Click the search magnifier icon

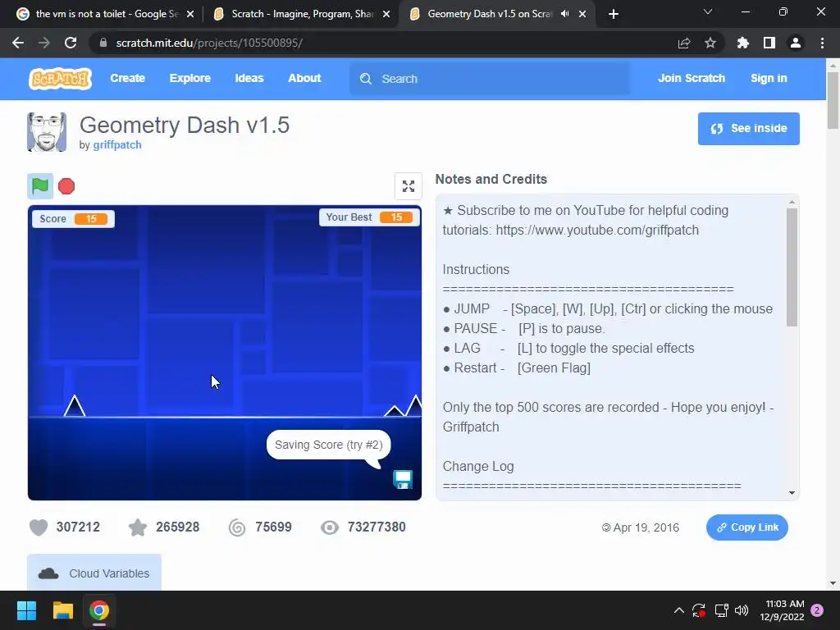click(x=366, y=79)
